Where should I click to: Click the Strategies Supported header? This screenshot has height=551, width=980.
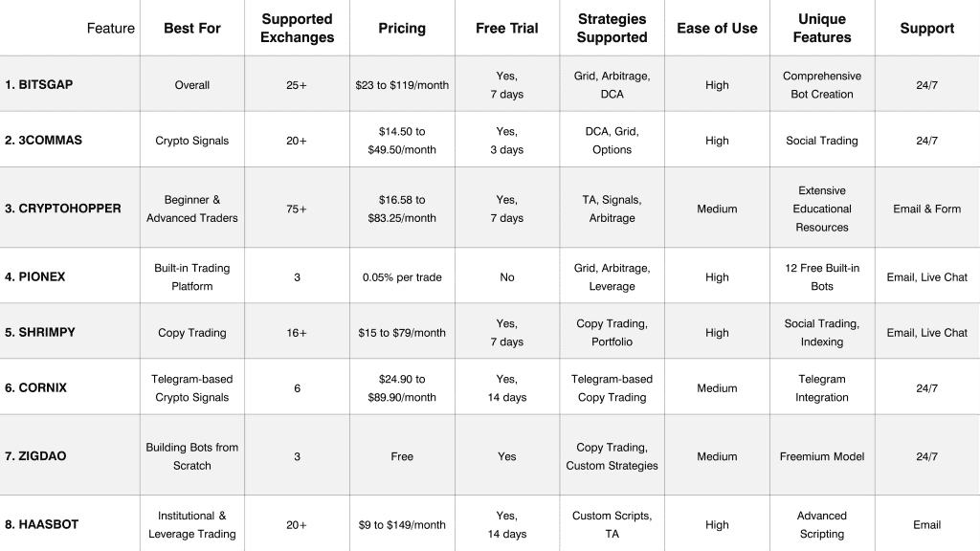pyautogui.click(x=612, y=29)
